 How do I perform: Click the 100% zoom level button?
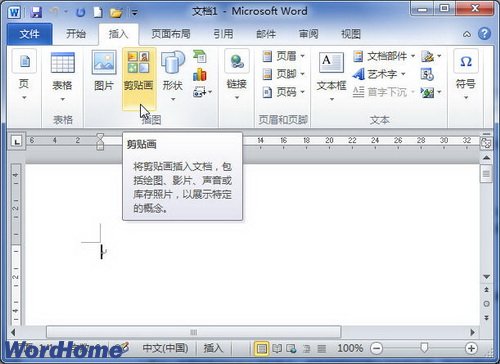(x=350, y=348)
